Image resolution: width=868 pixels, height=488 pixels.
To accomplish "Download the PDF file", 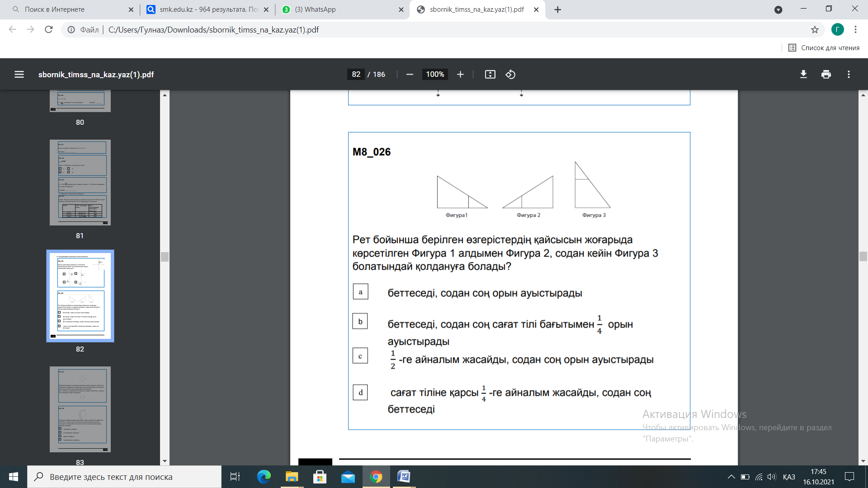I will click(803, 75).
